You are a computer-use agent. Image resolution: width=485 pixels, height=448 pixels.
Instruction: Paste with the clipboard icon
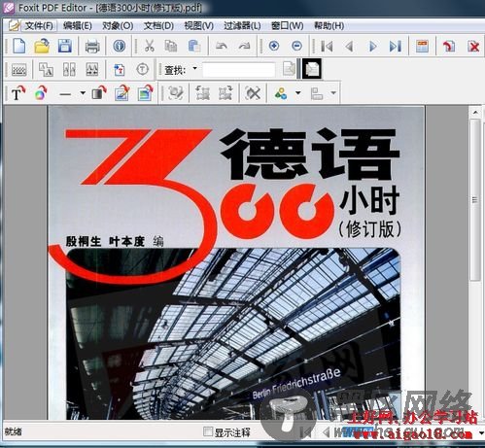(x=194, y=46)
